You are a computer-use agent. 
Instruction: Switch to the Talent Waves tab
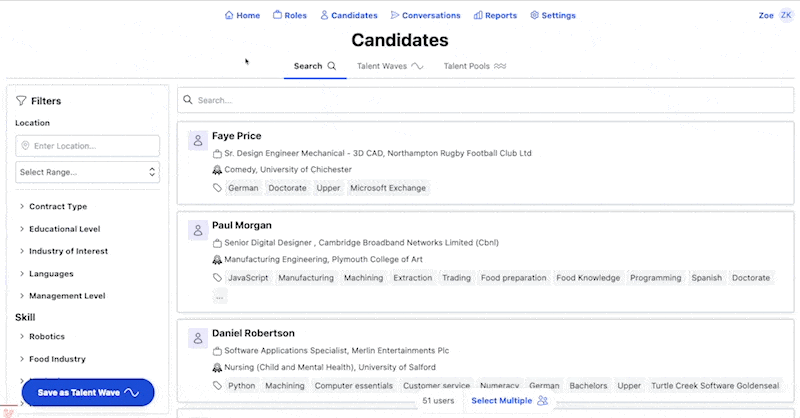pyautogui.click(x=389, y=66)
